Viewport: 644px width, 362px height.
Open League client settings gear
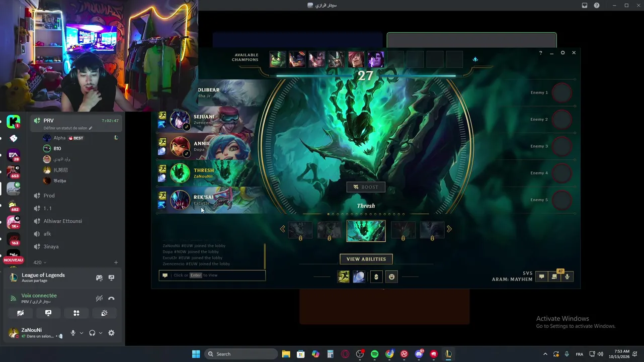(x=562, y=53)
